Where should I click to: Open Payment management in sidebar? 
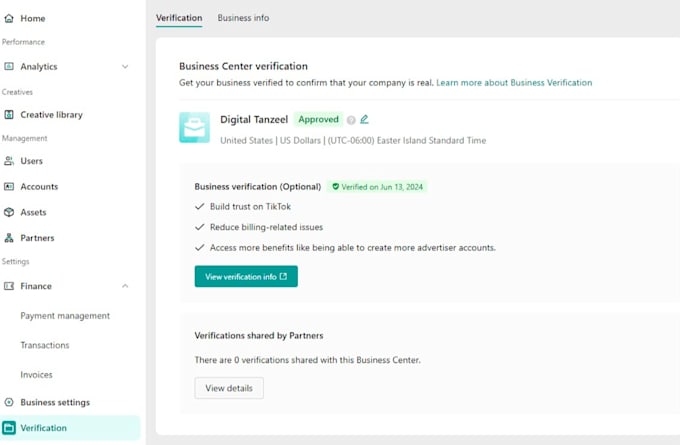(65, 316)
